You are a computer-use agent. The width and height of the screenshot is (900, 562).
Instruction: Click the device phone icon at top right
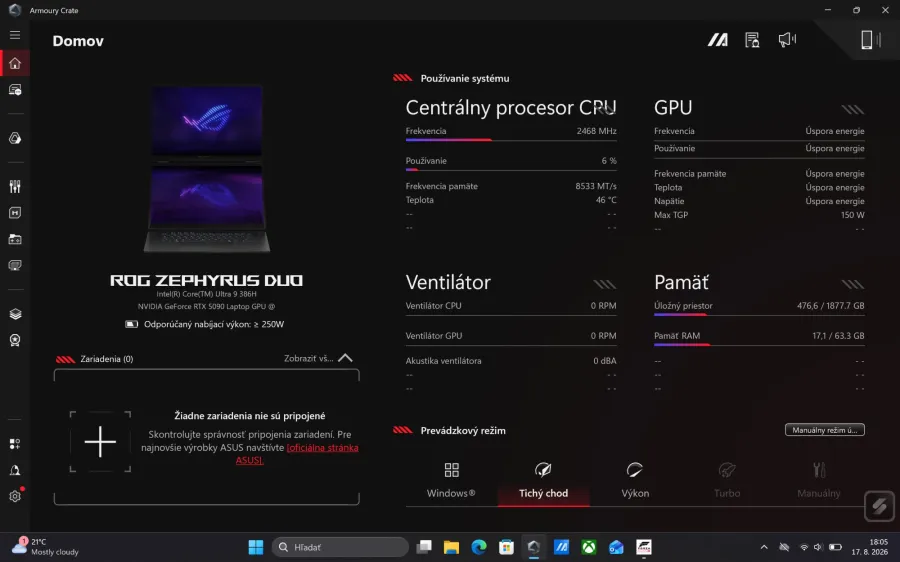point(867,40)
